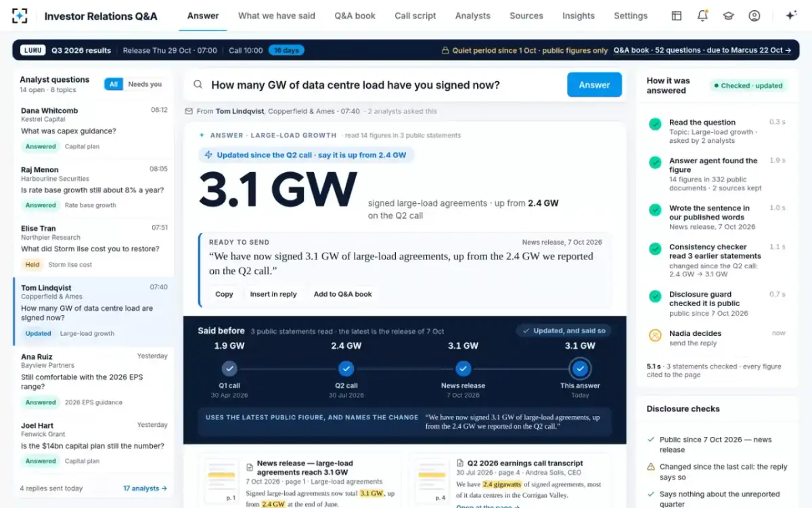Open the 17 analysts link
The image size is (812, 508).
[145, 488]
